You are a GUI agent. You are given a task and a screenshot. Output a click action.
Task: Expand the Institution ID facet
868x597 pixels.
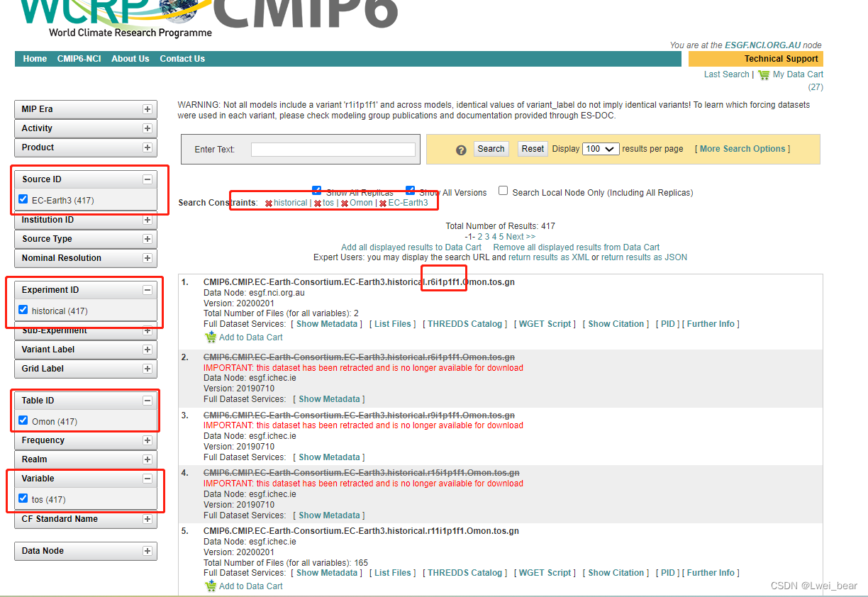tap(147, 220)
